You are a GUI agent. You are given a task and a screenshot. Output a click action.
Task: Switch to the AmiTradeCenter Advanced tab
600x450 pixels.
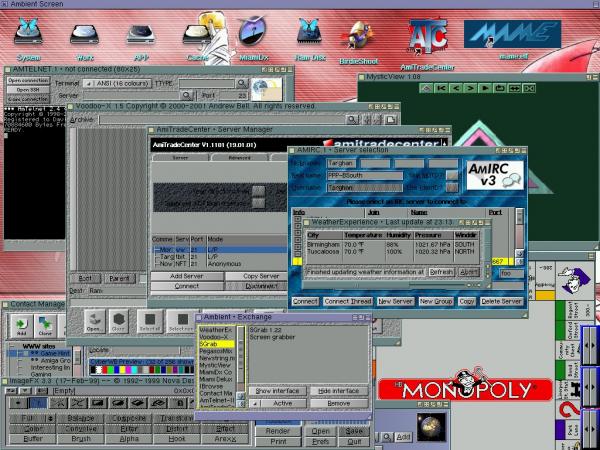click(x=240, y=157)
